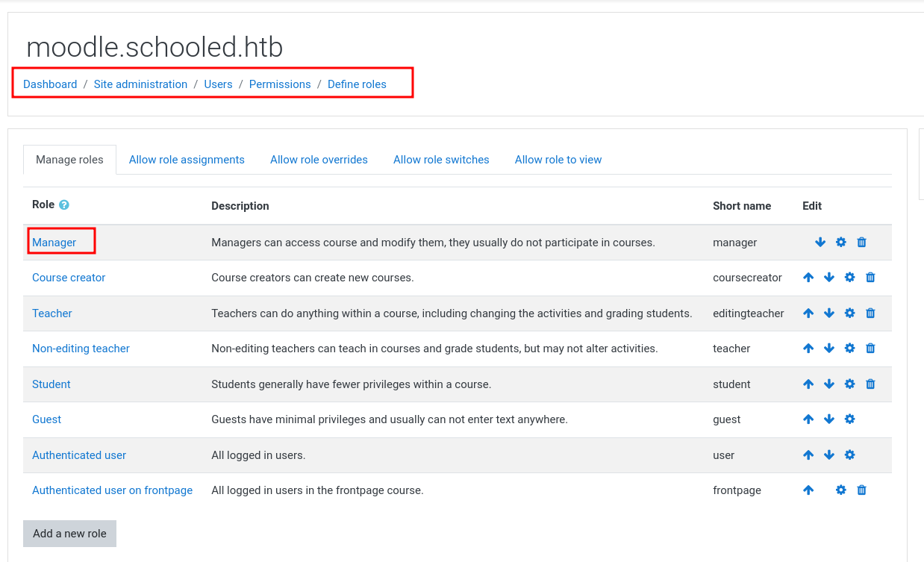Image resolution: width=924 pixels, height=562 pixels.
Task: Move Non-editing teacher role up
Action: pos(808,349)
